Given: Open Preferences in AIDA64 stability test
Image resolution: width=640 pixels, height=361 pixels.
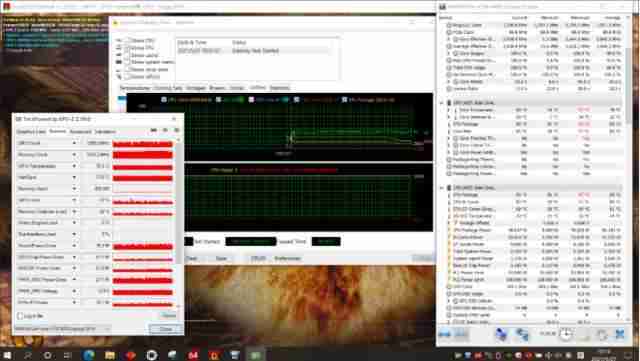Looking at the screenshot, I should coord(288,258).
